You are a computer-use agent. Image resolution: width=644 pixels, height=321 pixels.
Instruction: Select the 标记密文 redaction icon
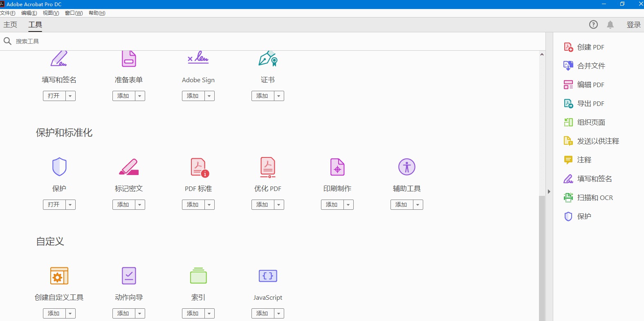point(129,167)
